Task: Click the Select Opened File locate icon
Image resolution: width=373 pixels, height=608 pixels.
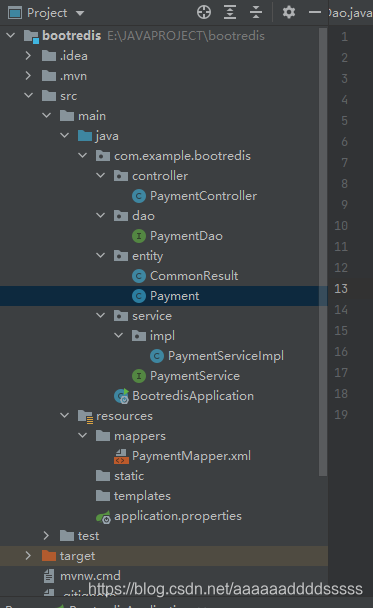Action: 204,12
